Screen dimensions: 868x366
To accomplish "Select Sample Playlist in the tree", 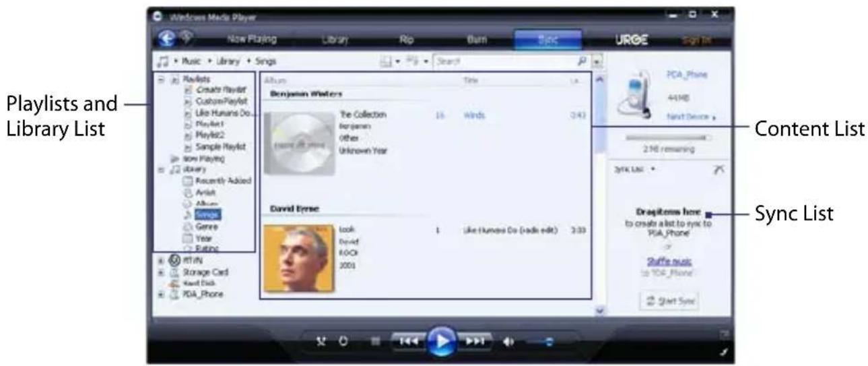I will click(x=222, y=146).
